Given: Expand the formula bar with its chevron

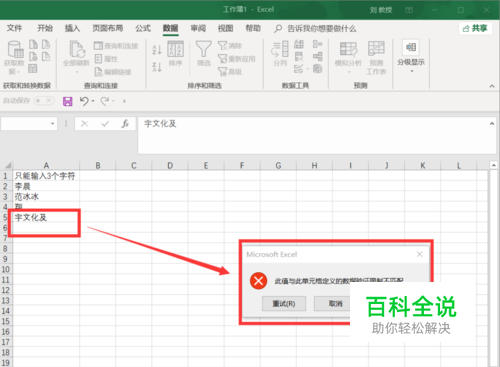Looking at the screenshot, I should click(492, 124).
